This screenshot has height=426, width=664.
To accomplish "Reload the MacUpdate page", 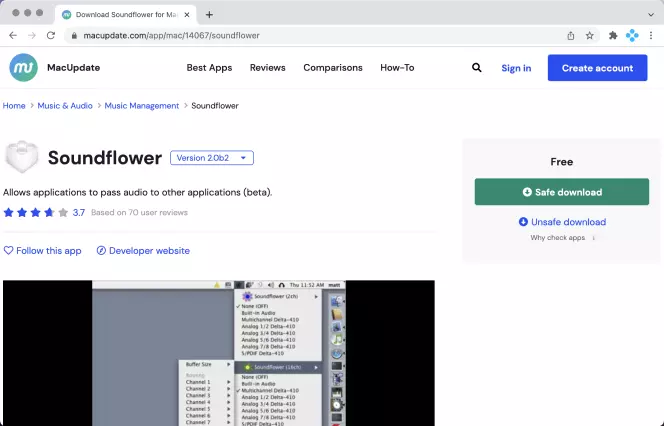I will point(51,36).
